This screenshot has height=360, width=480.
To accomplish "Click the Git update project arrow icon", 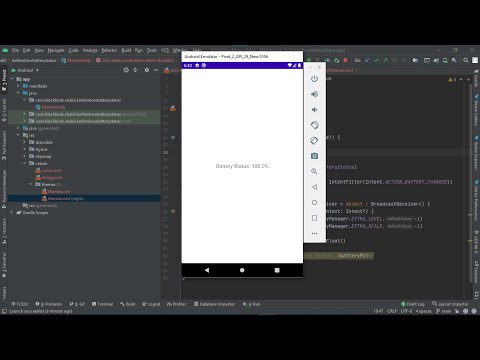I will (367, 60).
